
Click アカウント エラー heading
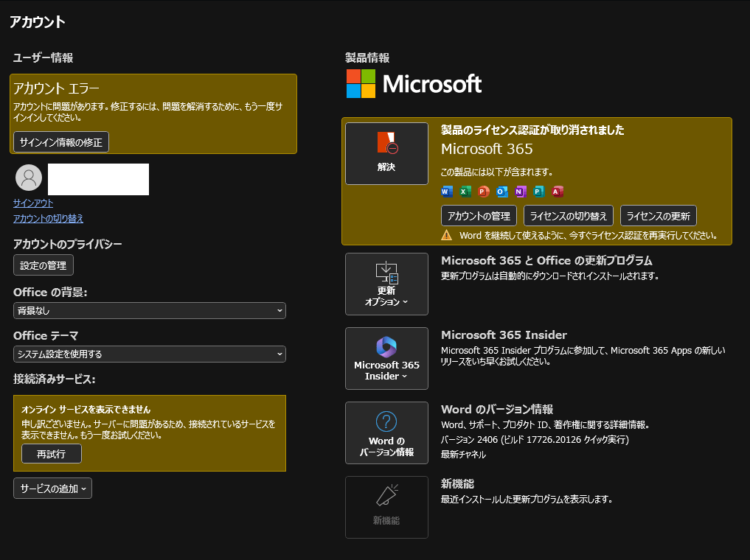point(57,88)
